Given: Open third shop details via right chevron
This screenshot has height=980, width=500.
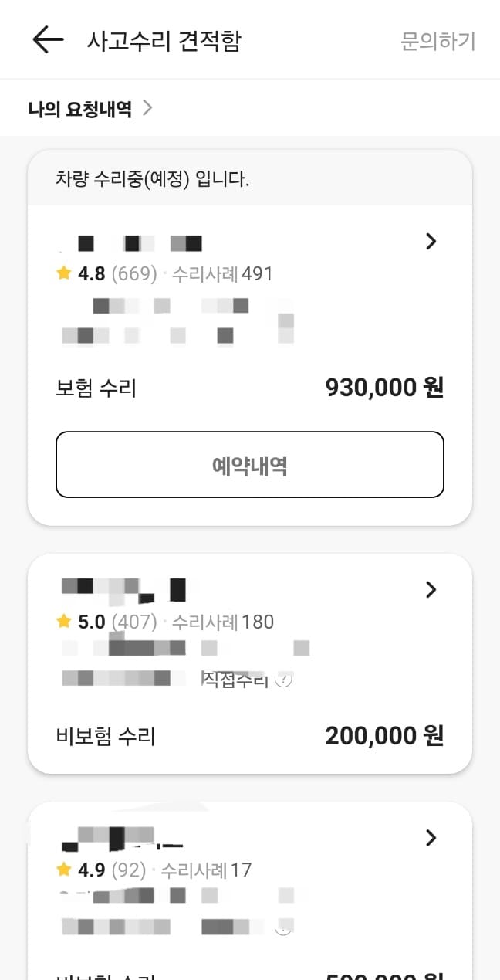Looking at the screenshot, I should tap(431, 838).
